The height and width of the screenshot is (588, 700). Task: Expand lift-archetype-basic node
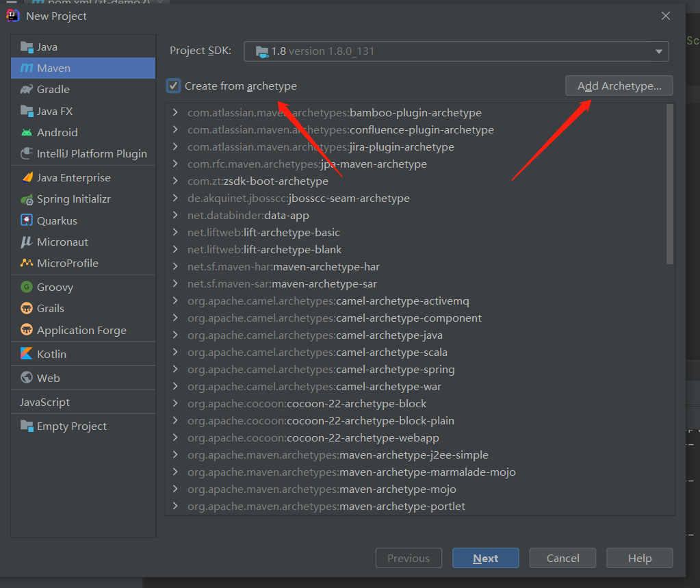(x=175, y=232)
